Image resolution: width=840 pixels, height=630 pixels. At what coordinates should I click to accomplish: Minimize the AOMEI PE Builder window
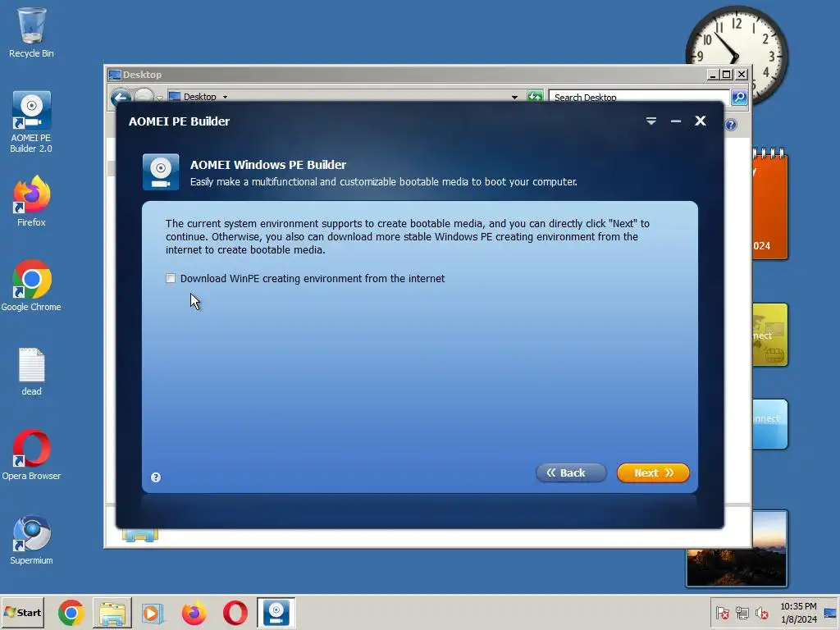[676, 121]
